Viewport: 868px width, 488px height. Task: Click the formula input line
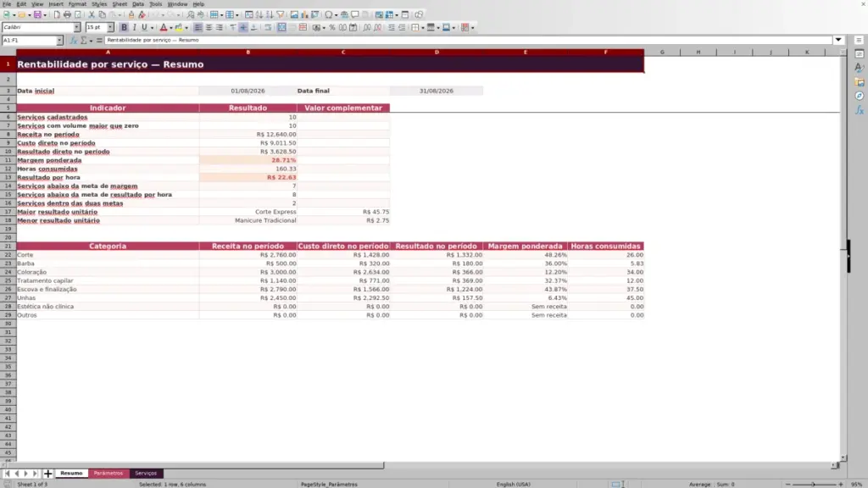coord(468,41)
